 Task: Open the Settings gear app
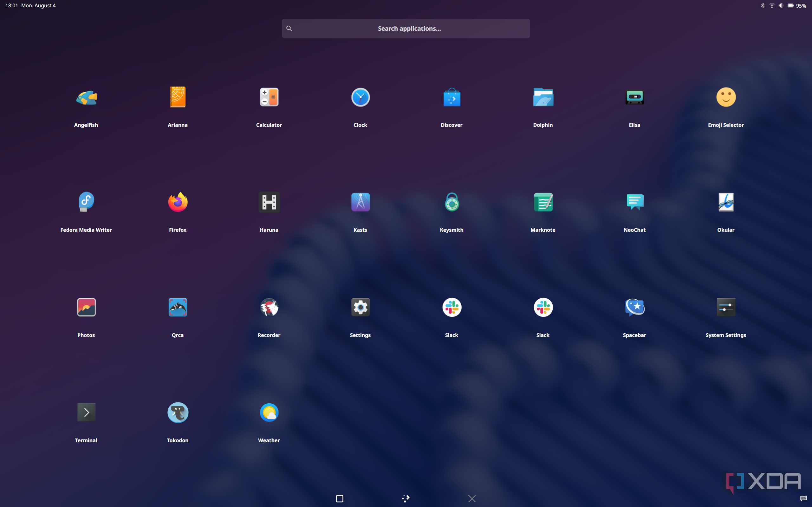pyautogui.click(x=361, y=307)
